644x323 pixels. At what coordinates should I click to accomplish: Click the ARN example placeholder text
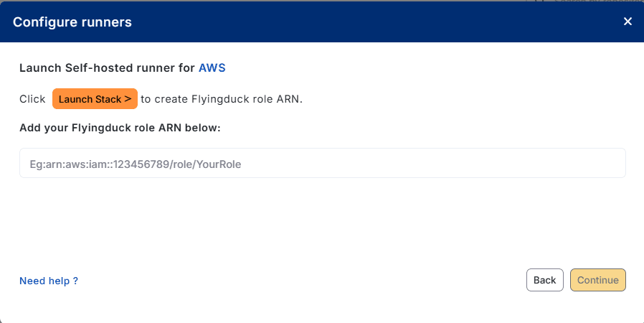131,164
